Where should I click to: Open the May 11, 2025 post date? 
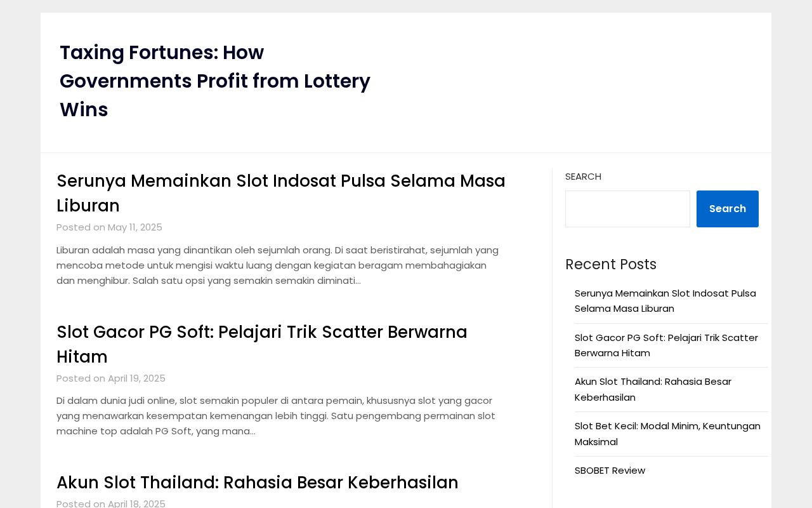[x=135, y=227]
